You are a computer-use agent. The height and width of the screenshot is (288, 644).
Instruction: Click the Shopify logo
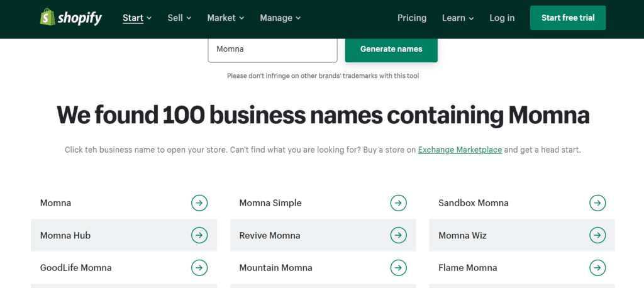point(71,18)
